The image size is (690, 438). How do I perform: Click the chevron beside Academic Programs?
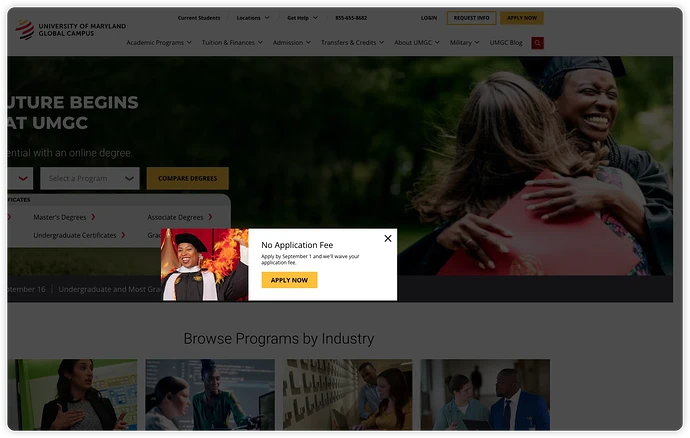[x=189, y=43]
